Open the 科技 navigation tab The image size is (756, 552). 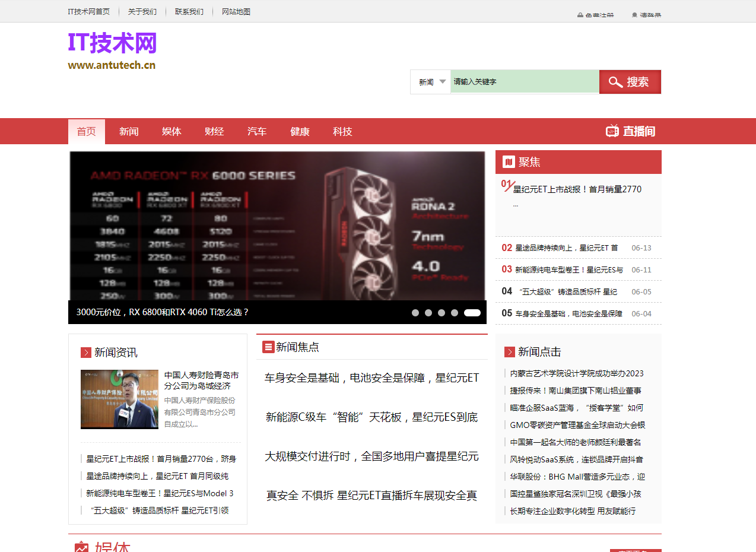click(x=342, y=132)
